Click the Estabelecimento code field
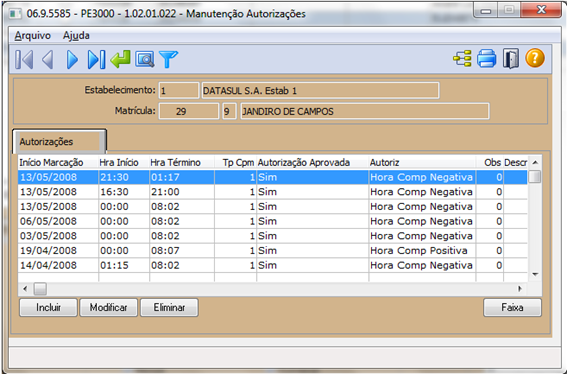 pos(179,90)
